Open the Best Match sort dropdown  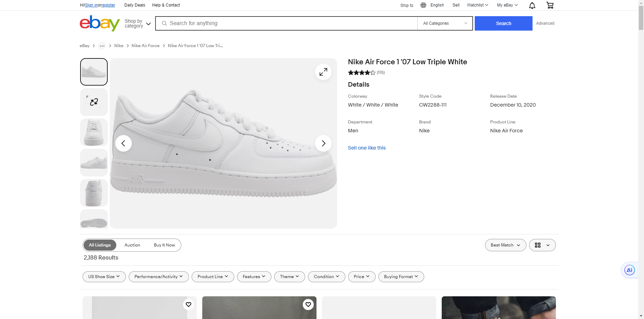pos(505,245)
